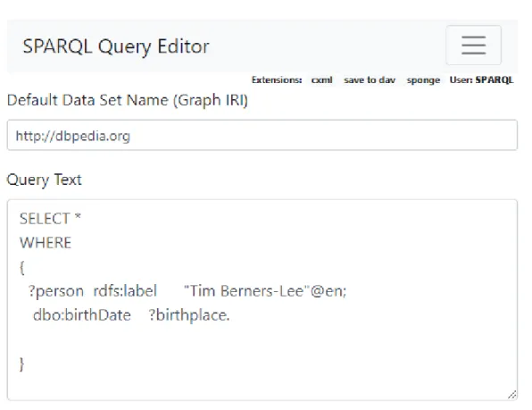Screen dimensions: 532x410
Task: Click the User: SPARQL label
Action: click(x=481, y=80)
